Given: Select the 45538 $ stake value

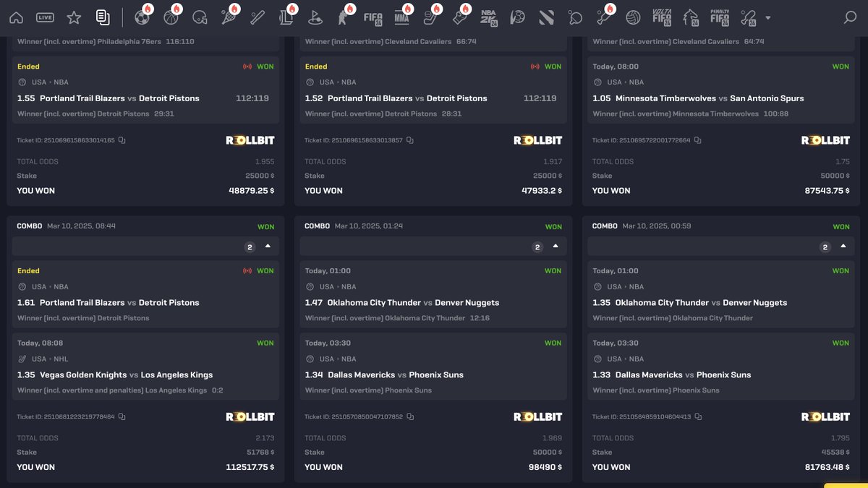Looking at the screenshot, I should [835, 453].
